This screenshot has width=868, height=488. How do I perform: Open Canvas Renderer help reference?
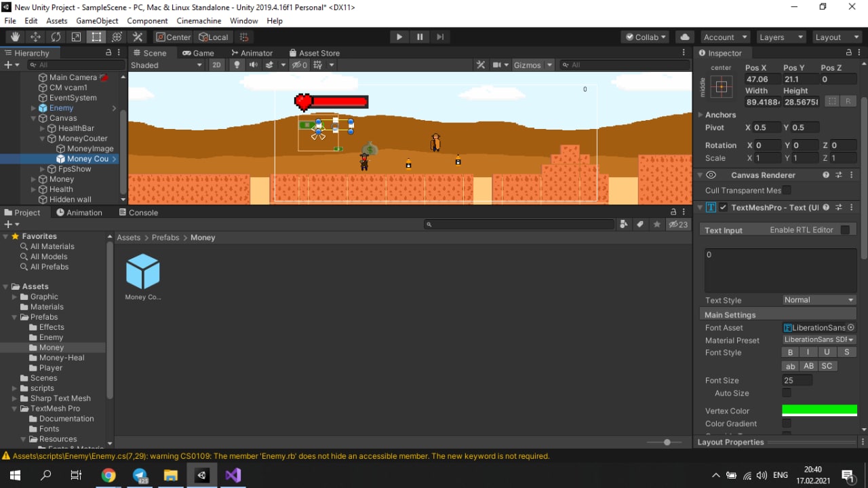click(826, 175)
